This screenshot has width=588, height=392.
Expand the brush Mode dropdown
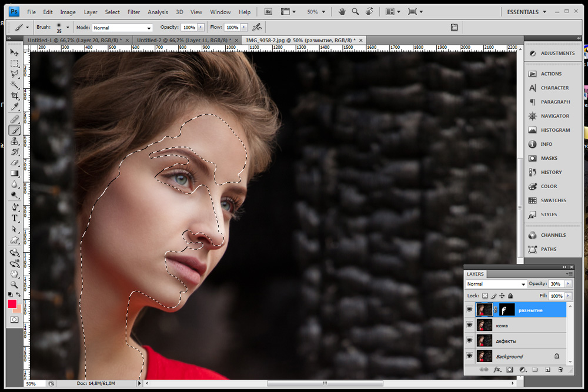(122, 28)
